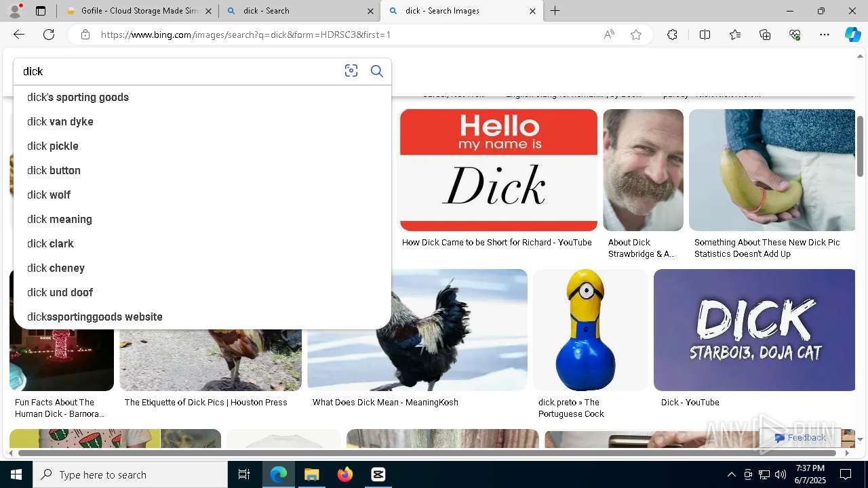Select suggestion 'dick meaning'

[x=202, y=219]
